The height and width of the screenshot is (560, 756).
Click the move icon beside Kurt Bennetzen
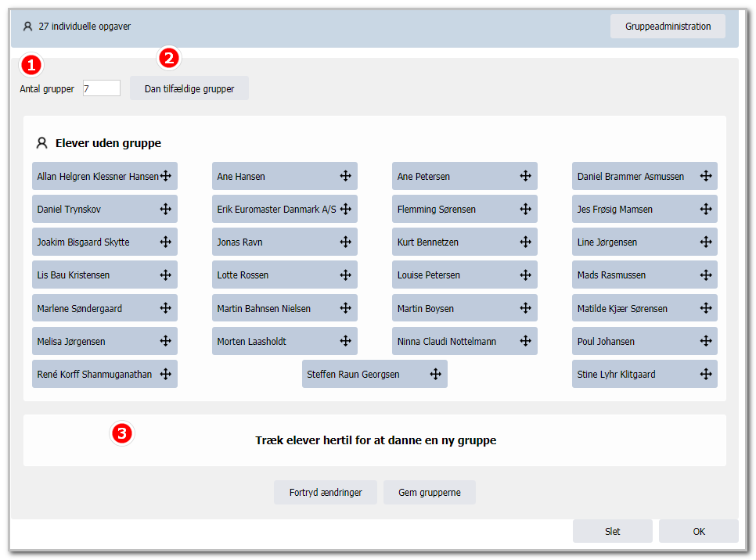(x=526, y=242)
